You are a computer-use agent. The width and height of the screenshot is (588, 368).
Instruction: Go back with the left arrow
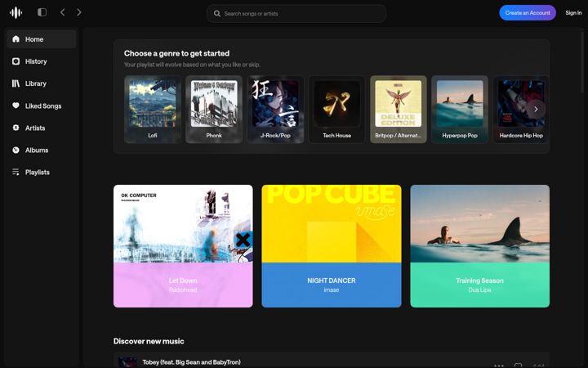(x=63, y=12)
